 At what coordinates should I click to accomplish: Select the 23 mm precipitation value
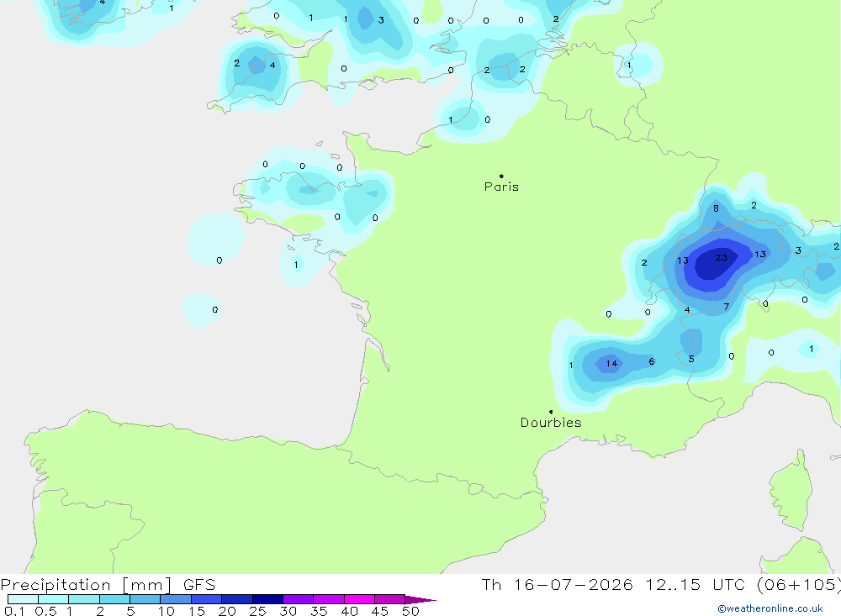pos(721,257)
